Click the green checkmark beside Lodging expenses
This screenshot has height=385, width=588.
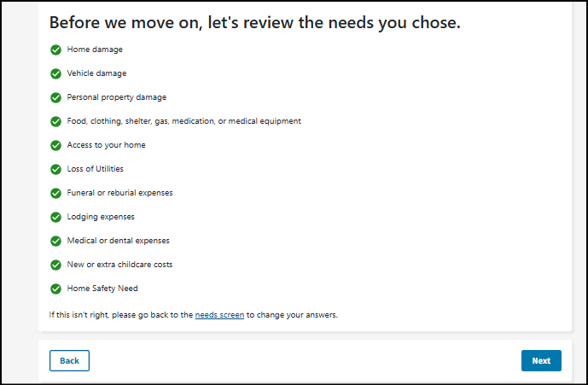tap(55, 217)
